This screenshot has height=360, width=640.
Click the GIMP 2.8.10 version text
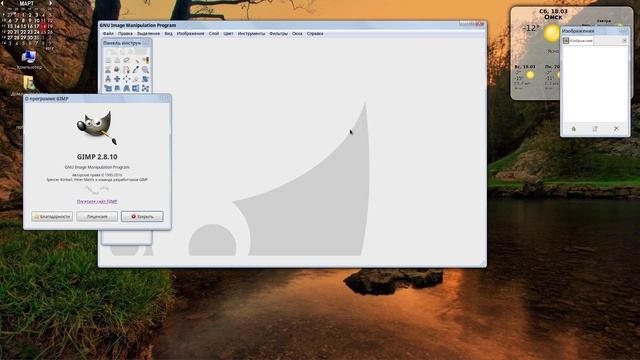pyautogui.click(x=97, y=157)
